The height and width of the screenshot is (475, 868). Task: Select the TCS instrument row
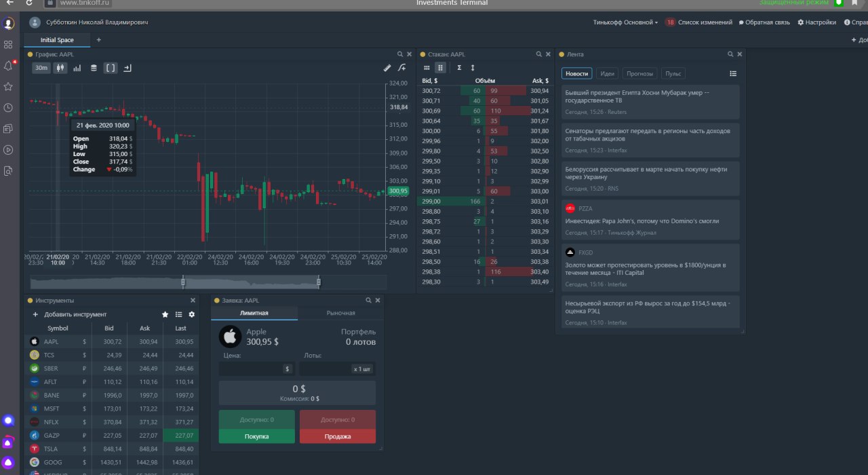tap(113, 355)
